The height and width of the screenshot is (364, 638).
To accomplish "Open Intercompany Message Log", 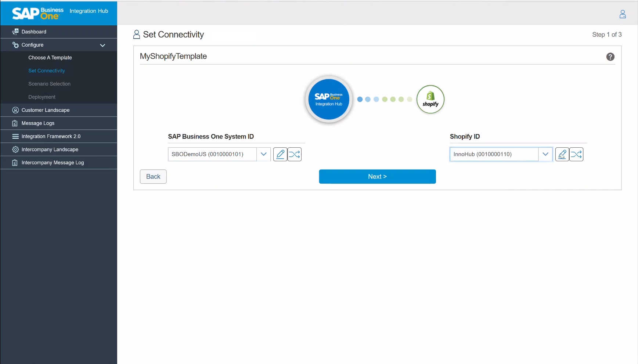I will (x=59, y=163).
